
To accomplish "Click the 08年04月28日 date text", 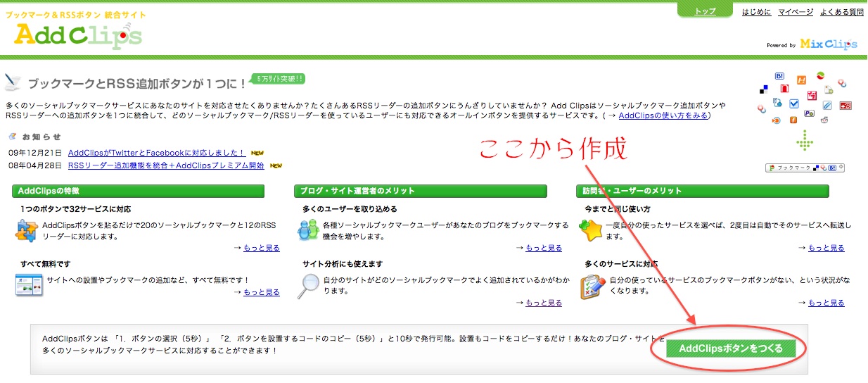I will click(x=35, y=166).
